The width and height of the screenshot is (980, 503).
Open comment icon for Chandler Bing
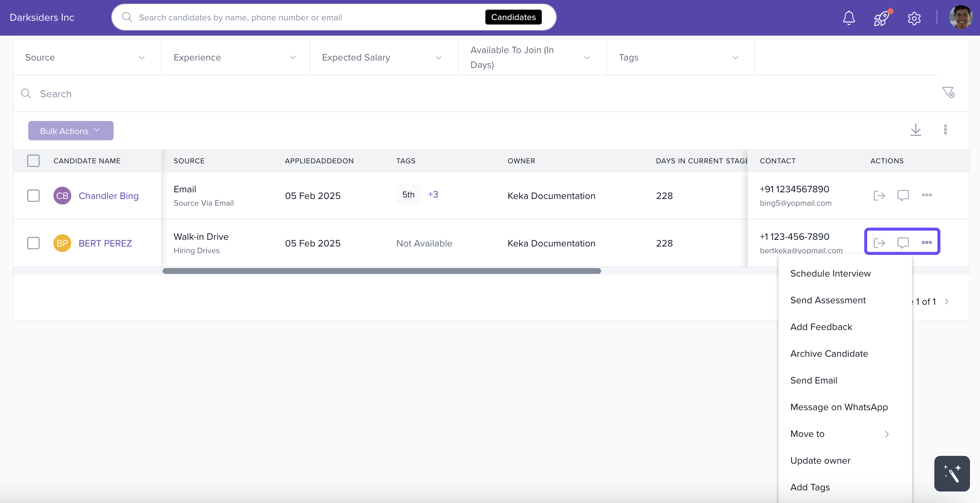[903, 196]
